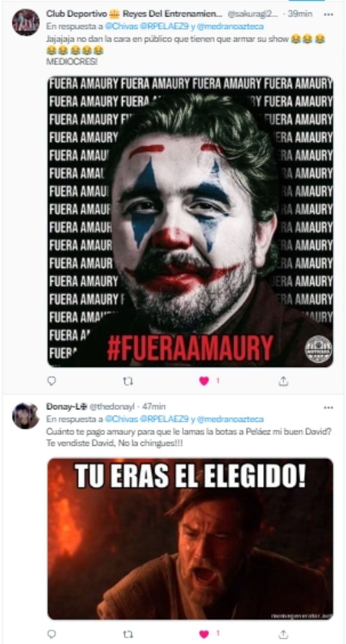Click the @Chivas mention in first tweet
The width and height of the screenshot is (346, 644).
tap(119, 27)
